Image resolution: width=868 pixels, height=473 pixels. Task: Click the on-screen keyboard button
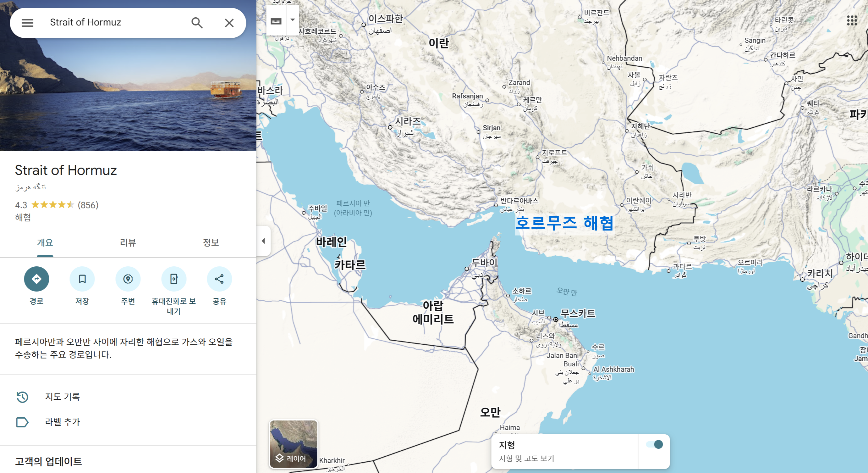[x=276, y=21]
